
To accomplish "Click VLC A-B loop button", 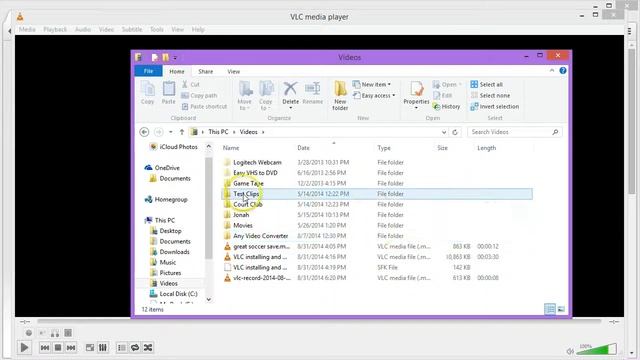I will [55, 333].
